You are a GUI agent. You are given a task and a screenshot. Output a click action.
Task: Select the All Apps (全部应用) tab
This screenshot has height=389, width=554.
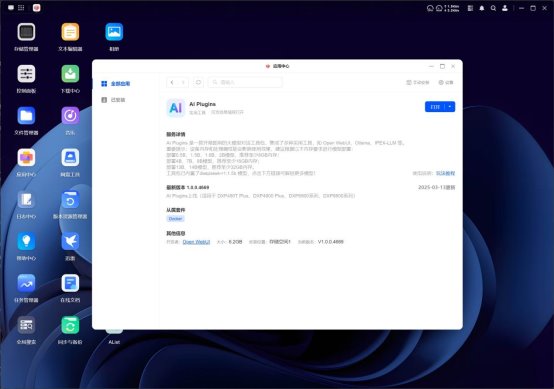click(x=116, y=84)
